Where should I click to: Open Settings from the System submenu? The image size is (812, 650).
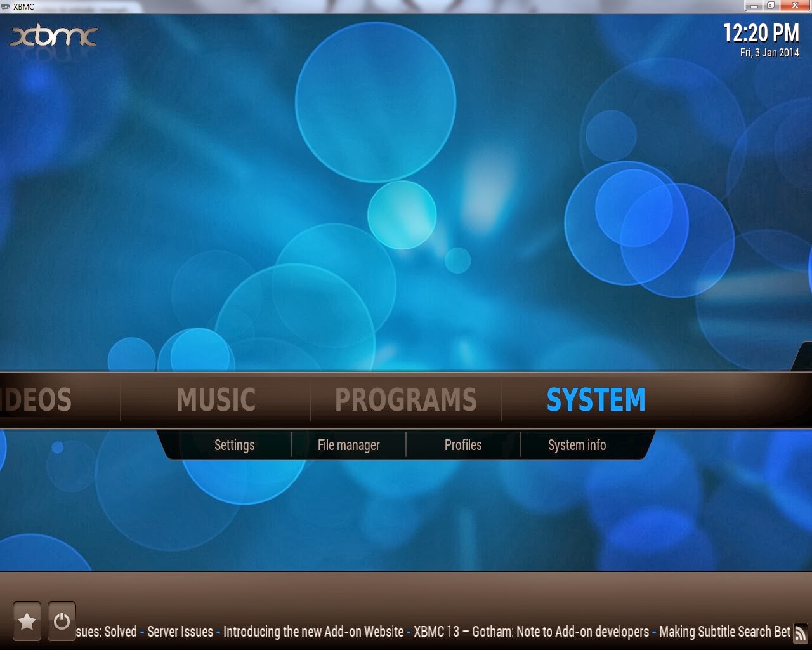(234, 445)
